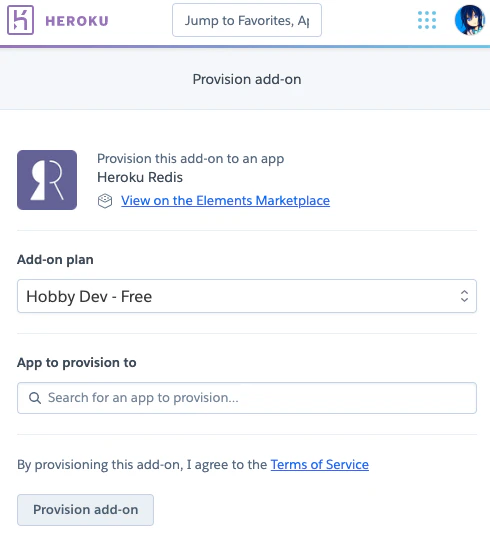Image resolution: width=490 pixels, height=538 pixels.
Task: Open the user avatar account menu
Action: click(470, 20)
